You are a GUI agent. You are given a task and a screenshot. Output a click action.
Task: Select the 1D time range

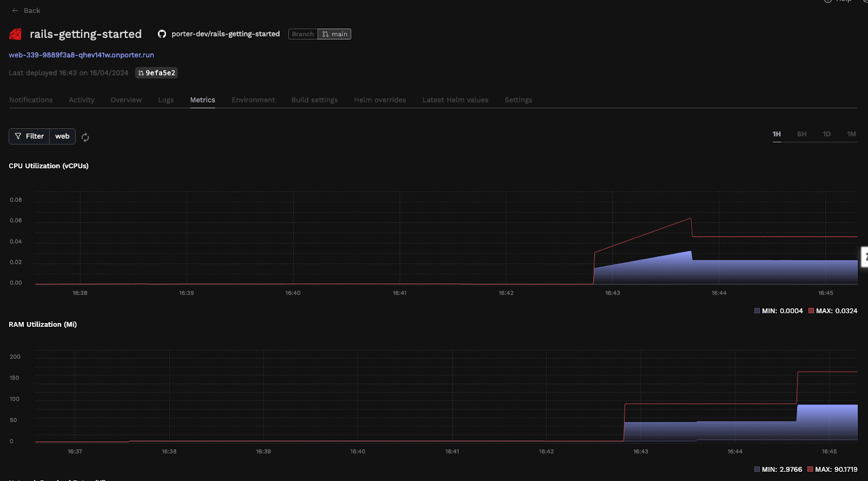(827, 134)
